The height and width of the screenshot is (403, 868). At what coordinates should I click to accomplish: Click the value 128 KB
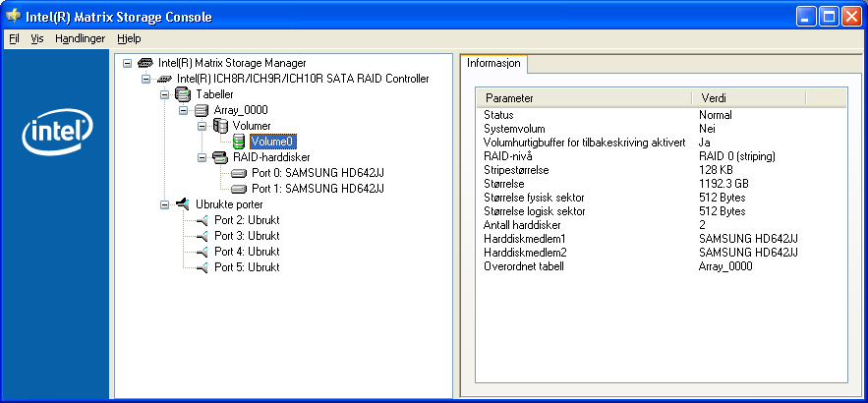click(717, 170)
